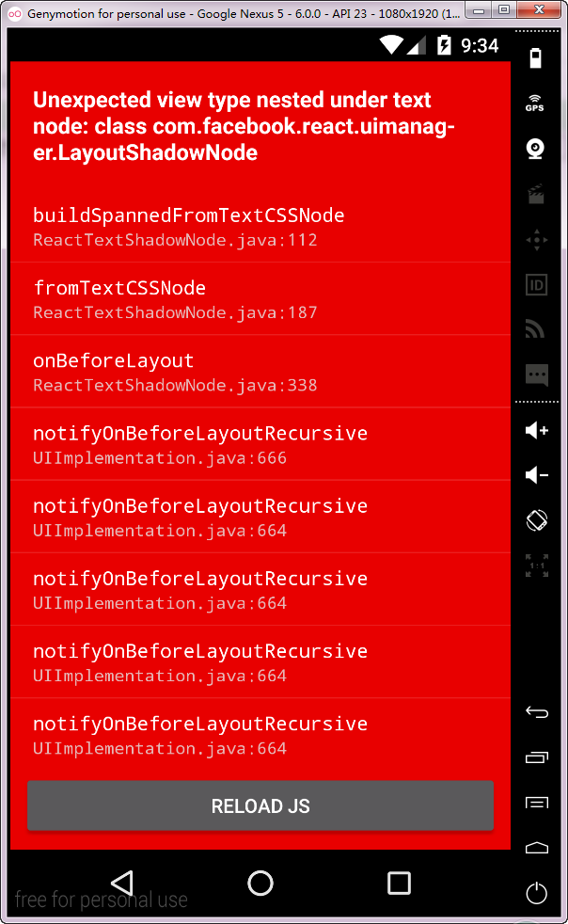The width and height of the screenshot is (568, 924).
Task: Close the Genymotion window
Action: click(539, 10)
